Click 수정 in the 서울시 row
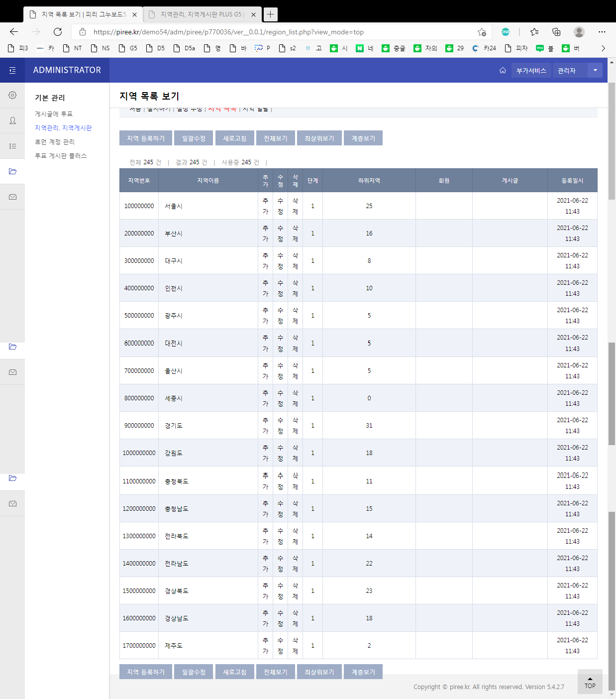Viewport: 616px width, 699px height. [x=280, y=206]
